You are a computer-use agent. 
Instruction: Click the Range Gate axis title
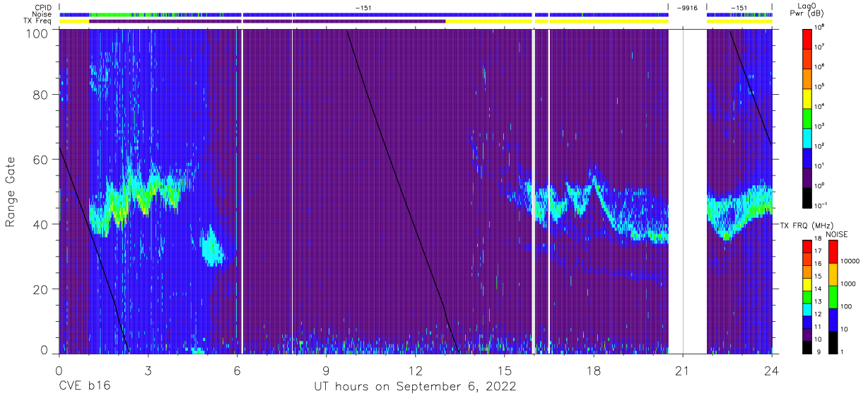[x=11, y=192]
